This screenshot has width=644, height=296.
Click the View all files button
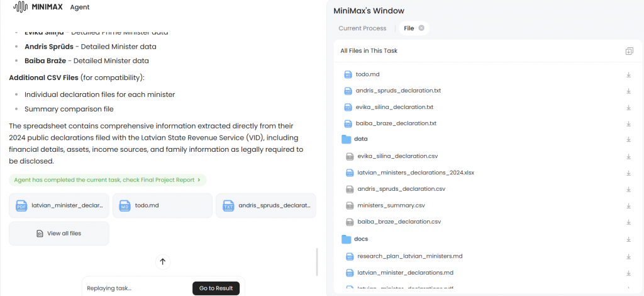point(59,234)
